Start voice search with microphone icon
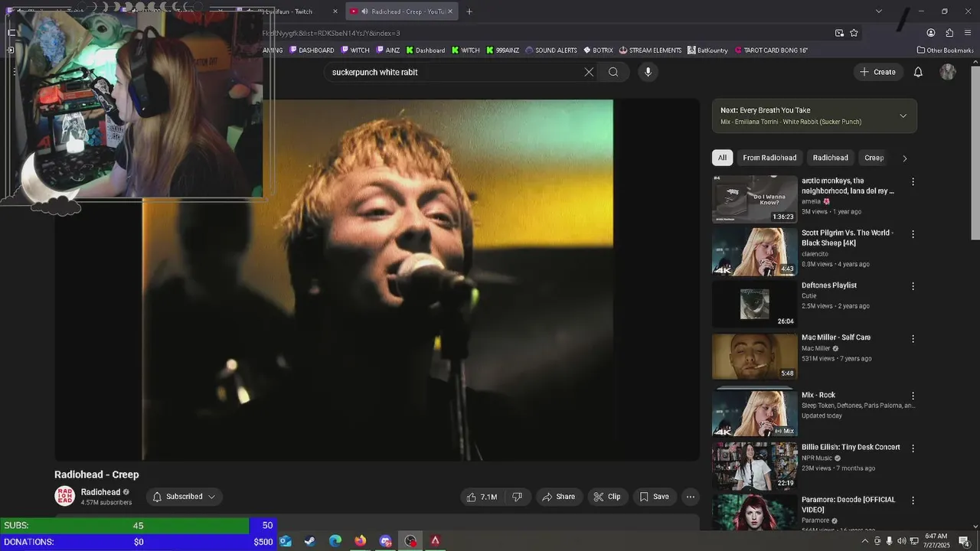The height and width of the screenshot is (551, 980). click(x=648, y=72)
